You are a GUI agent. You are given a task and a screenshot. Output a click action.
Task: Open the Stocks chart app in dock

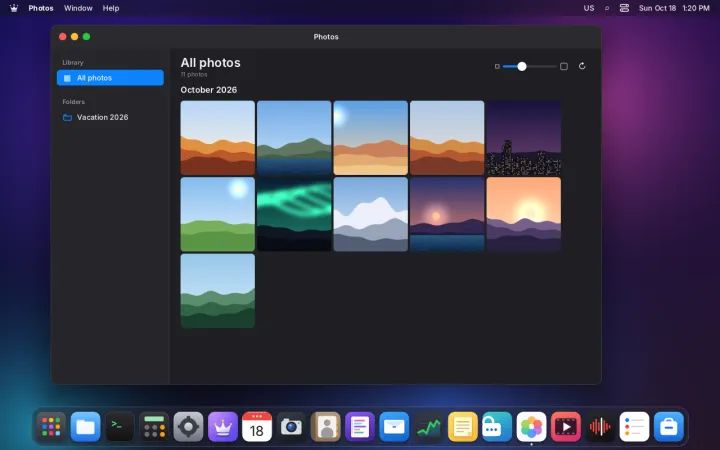(428, 427)
